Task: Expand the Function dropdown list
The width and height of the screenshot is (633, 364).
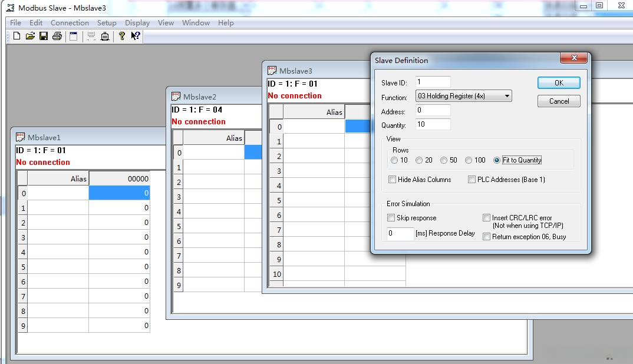Action: click(x=507, y=96)
